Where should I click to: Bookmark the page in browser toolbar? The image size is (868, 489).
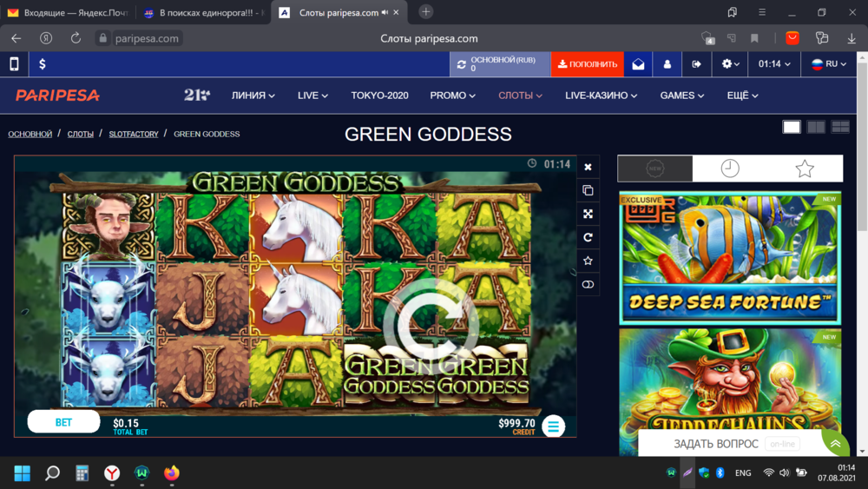754,38
